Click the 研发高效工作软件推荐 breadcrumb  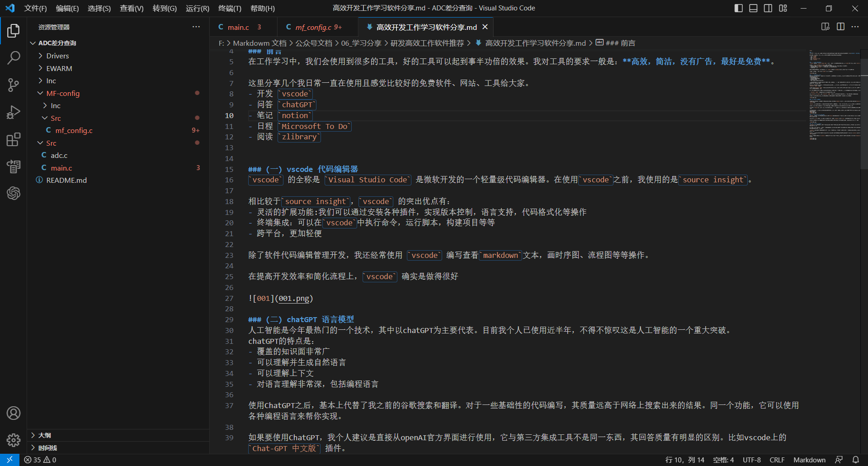click(x=427, y=43)
